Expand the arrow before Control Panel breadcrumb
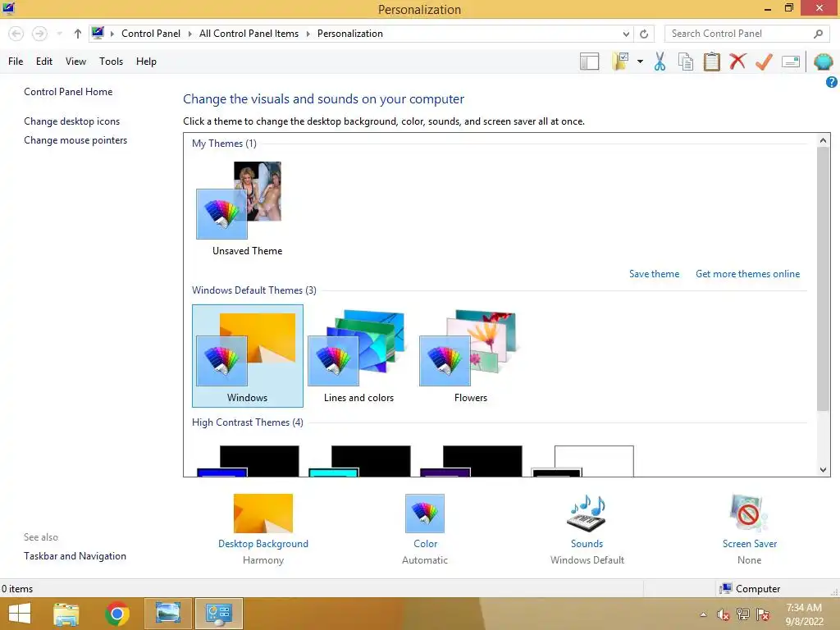Image resolution: width=840 pixels, height=630 pixels. [112, 34]
